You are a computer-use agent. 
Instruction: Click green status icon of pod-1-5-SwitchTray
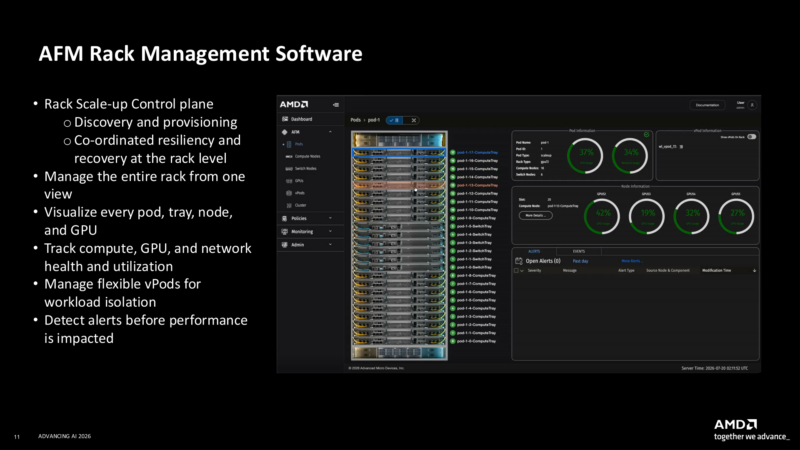pos(453,226)
